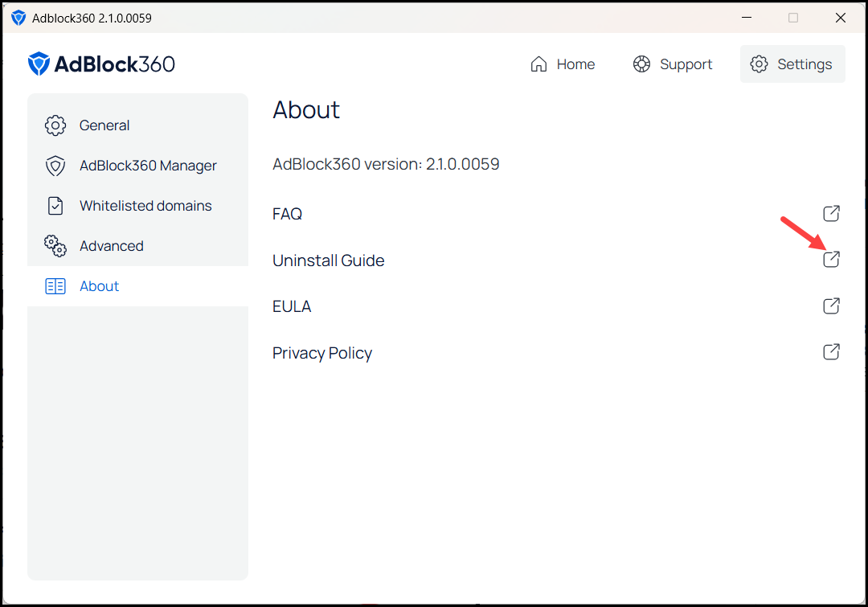The image size is (868, 607).
Task: Click the Support lifebuoy icon
Action: 641,64
